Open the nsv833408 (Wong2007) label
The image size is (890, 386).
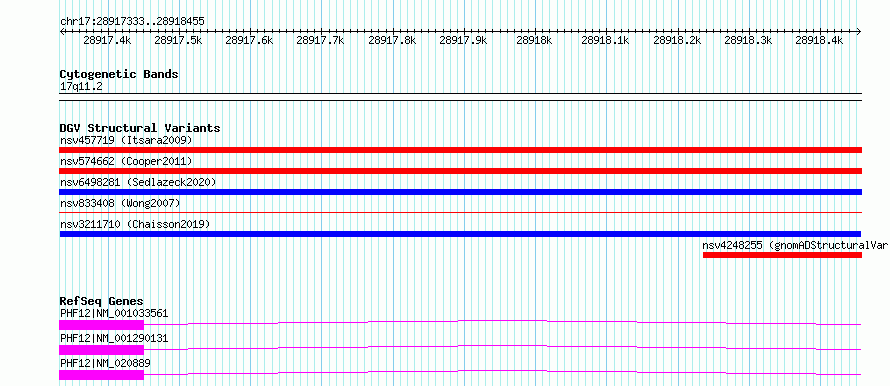[120, 203]
